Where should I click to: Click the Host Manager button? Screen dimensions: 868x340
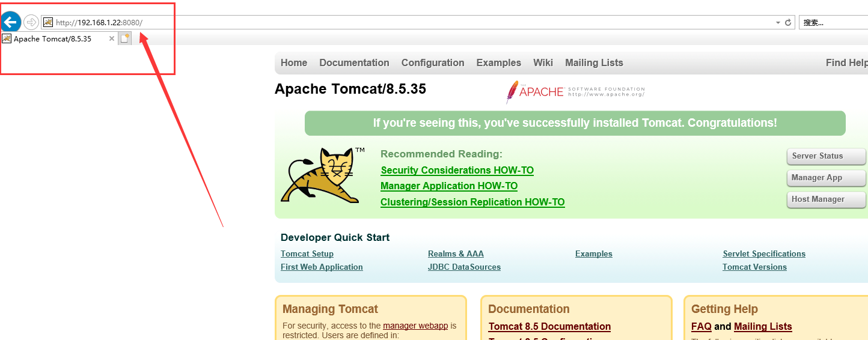point(826,199)
